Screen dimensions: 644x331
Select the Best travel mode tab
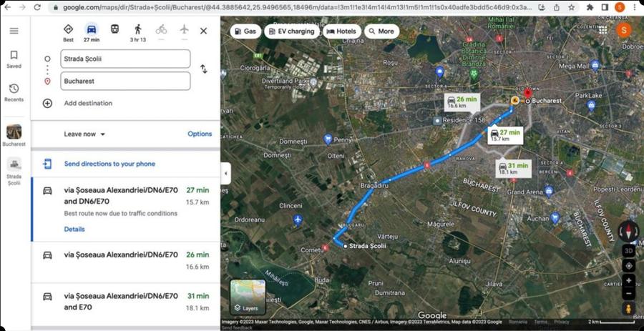point(68,32)
